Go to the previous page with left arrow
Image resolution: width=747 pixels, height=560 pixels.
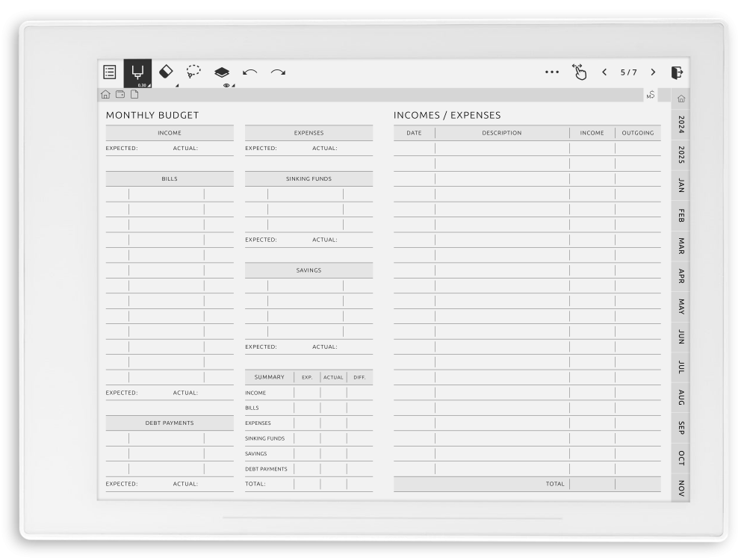(x=604, y=72)
